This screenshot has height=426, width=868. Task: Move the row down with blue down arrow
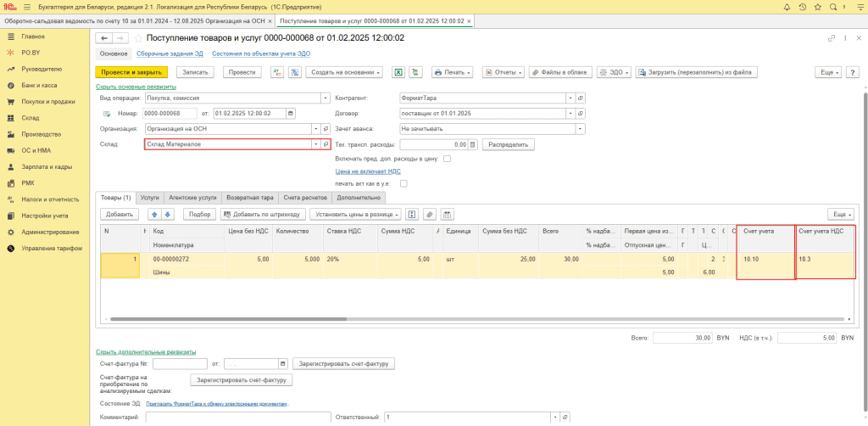coord(168,215)
